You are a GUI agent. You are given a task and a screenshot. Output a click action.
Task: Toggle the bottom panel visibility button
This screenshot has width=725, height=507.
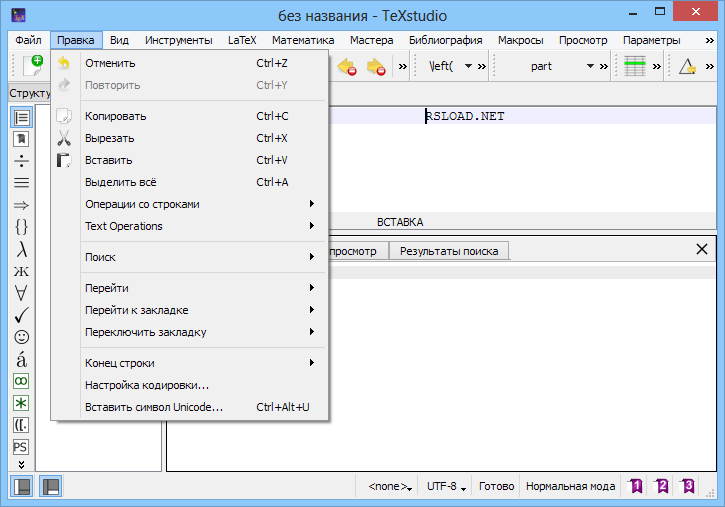click(x=50, y=487)
